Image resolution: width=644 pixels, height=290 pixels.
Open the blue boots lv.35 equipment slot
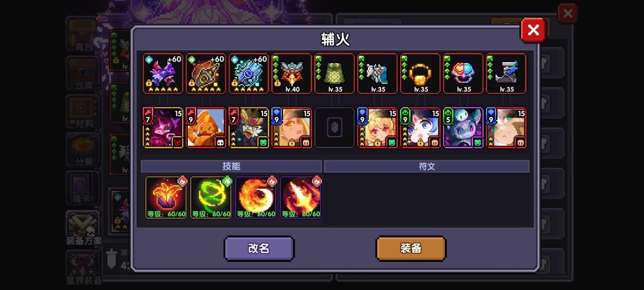click(x=506, y=73)
